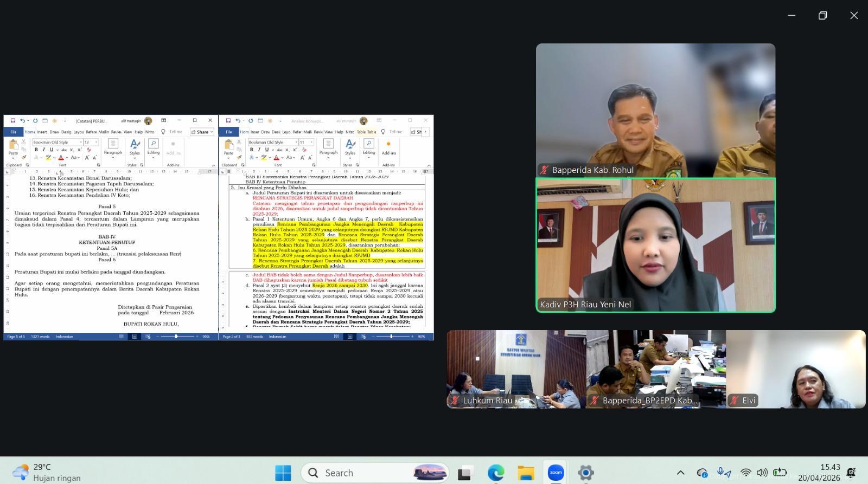Adjust zoom slider in left Word status bar
Screen dimensions: 868x484
point(176,337)
